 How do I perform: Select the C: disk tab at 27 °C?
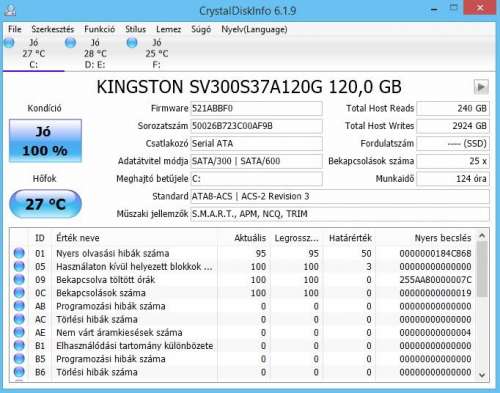pyautogui.click(x=34, y=53)
